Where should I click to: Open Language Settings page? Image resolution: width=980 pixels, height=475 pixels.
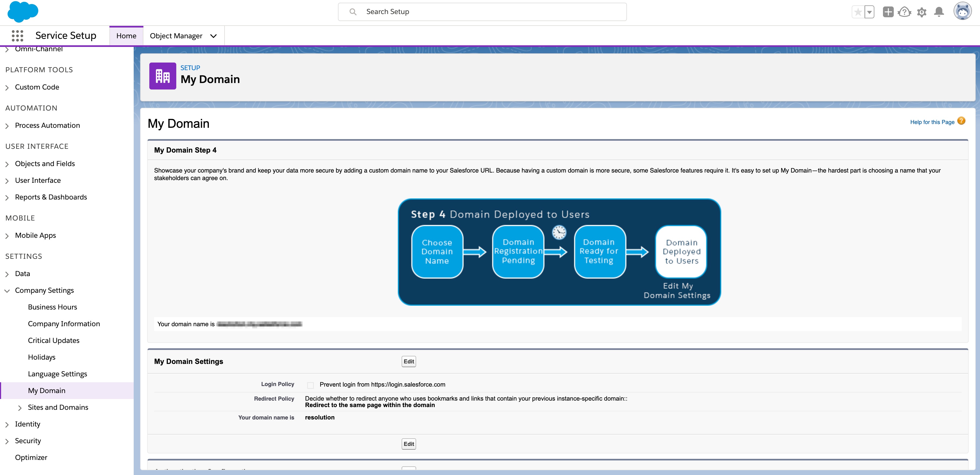click(x=57, y=374)
